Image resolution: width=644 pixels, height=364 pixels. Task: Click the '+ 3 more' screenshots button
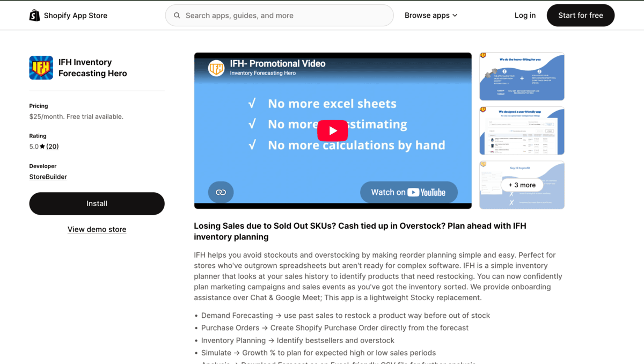coord(522,185)
